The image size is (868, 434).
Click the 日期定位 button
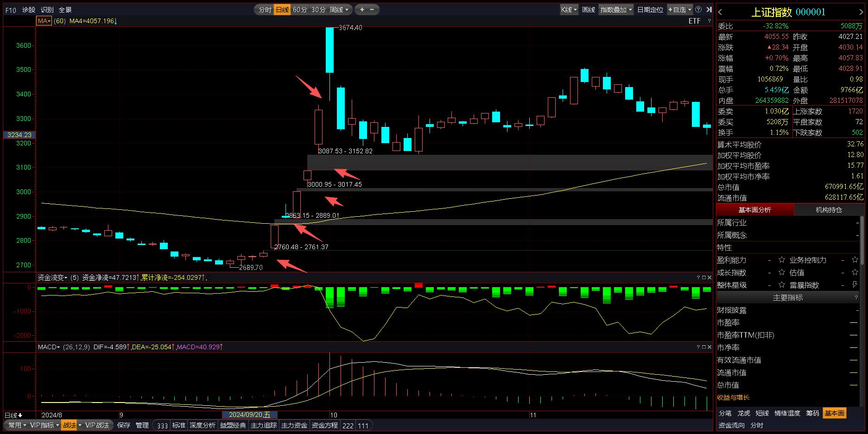click(650, 10)
